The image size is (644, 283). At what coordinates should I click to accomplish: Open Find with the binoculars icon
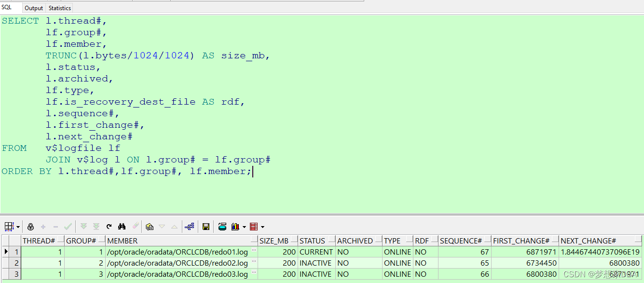coord(122,227)
